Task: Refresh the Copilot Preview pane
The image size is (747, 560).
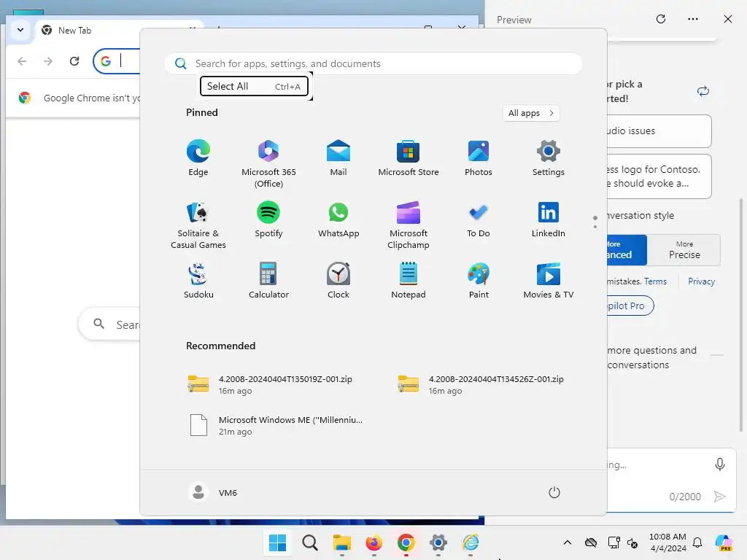Action: tap(661, 19)
